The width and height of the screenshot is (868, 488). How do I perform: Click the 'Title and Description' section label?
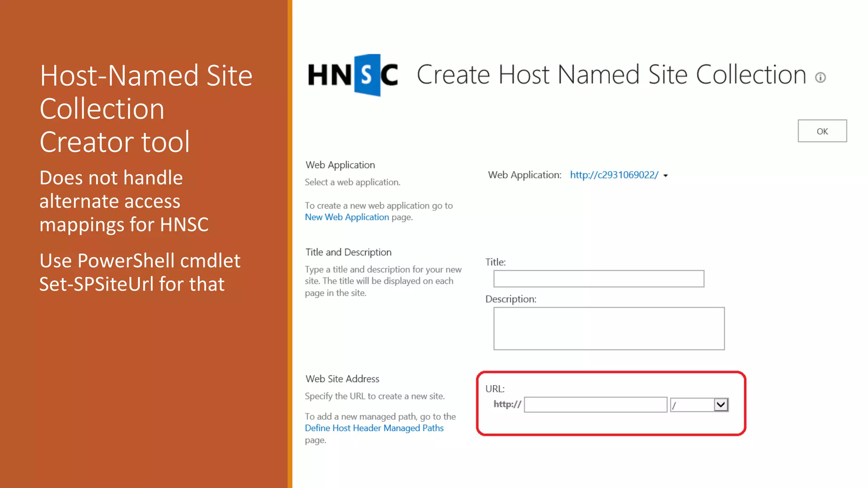tap(348, 252)
